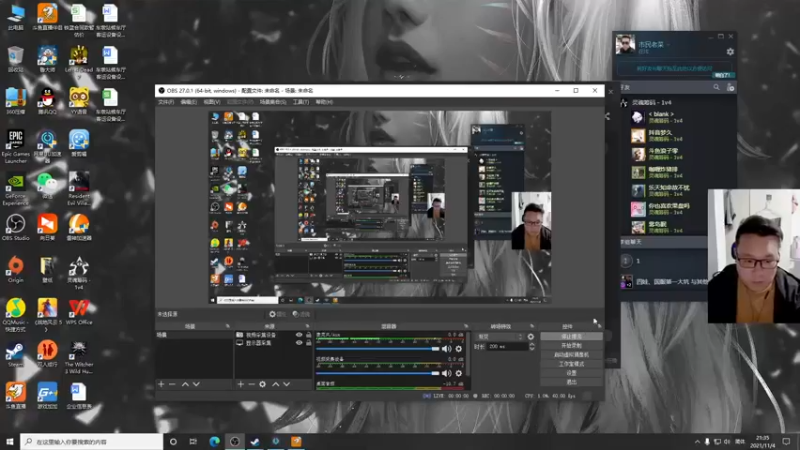Click 开始录制 start recording button
Screen dimensions: 800x450
click(x=571, y=346)
